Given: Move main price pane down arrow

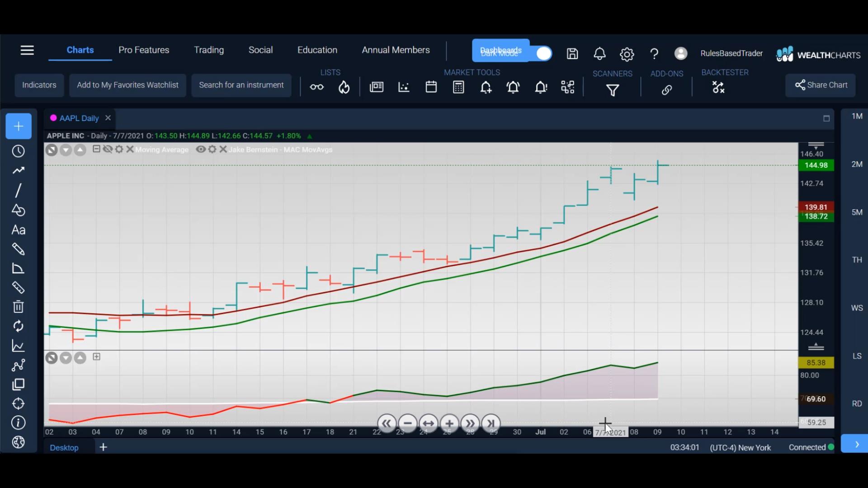Looking at the screenshot, I should 66,150.
